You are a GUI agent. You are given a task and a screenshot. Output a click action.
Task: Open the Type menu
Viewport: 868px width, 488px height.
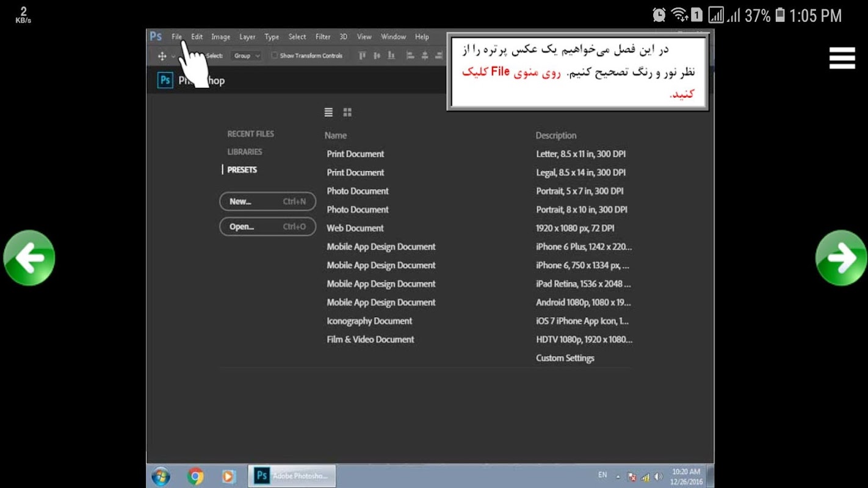272,37
